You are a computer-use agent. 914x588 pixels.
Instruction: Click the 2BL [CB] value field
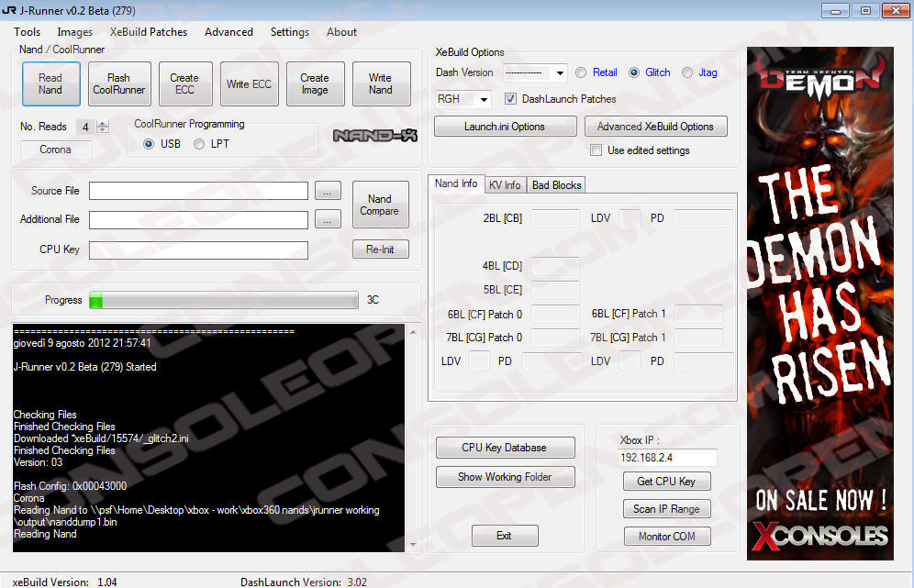pos(555,218)
